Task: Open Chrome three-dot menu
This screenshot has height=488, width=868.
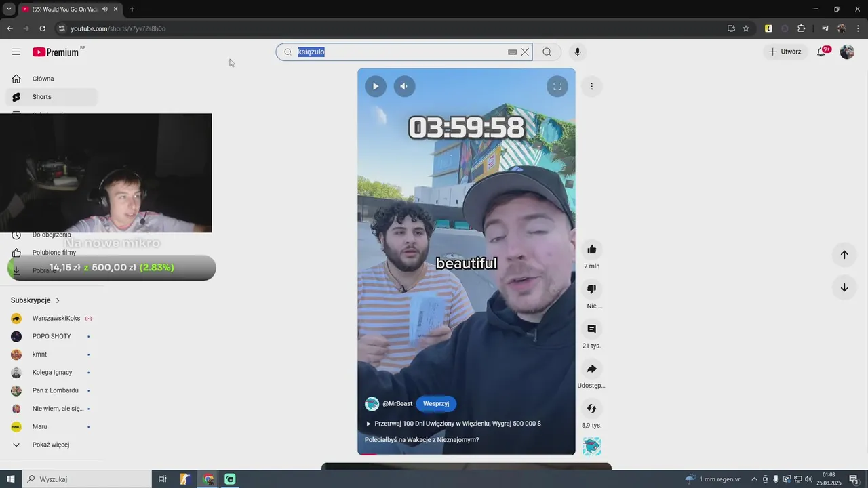Action: (x=858, y=28)
